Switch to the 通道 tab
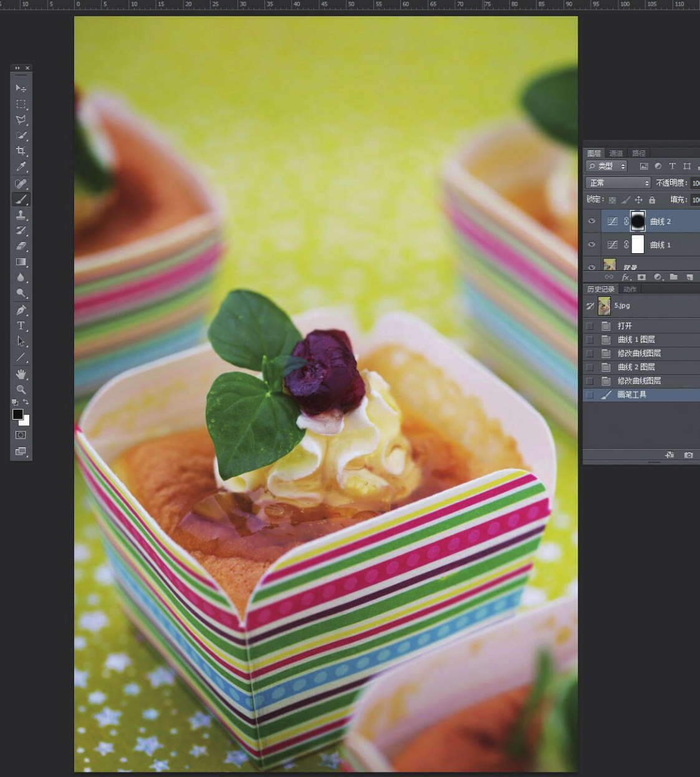This screenshot has width=700, height=777. click(616, 153)
